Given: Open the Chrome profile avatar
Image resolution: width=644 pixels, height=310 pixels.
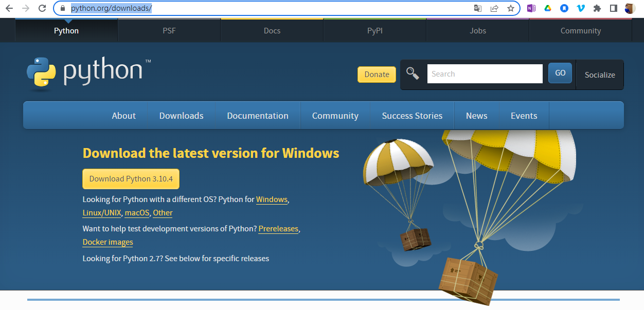Looking at the screenshot, I should point(630,8).
